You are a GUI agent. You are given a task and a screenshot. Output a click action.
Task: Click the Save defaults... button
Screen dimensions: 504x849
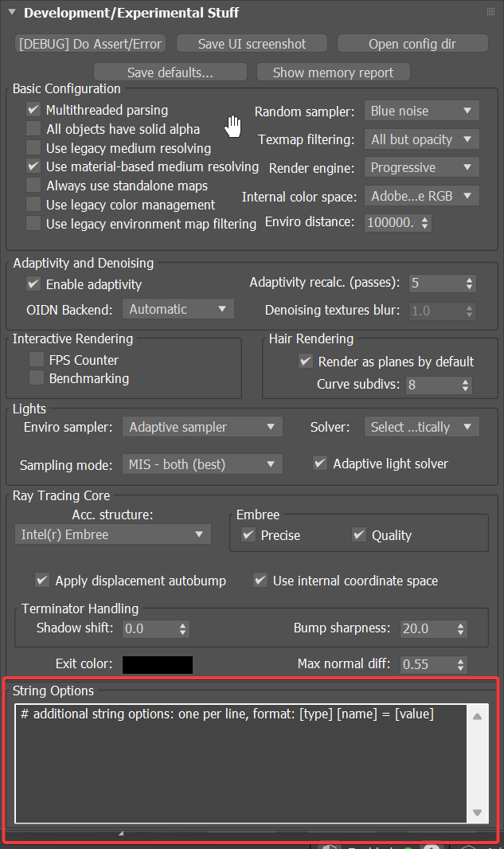170,72
